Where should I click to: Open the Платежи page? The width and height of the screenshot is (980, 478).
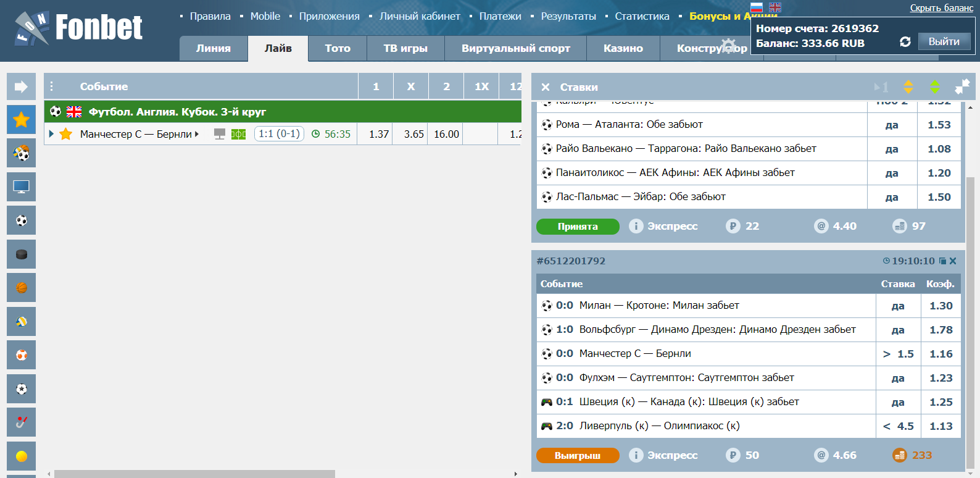click(500, 16)
